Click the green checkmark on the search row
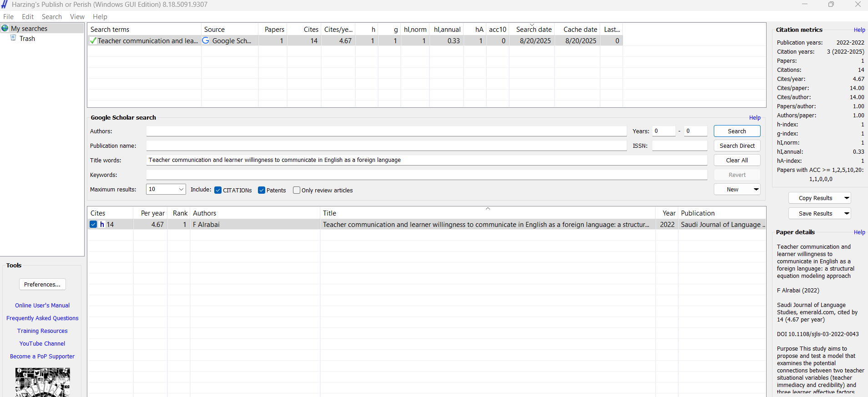This screenshot has height=397, width=868. 93,40
